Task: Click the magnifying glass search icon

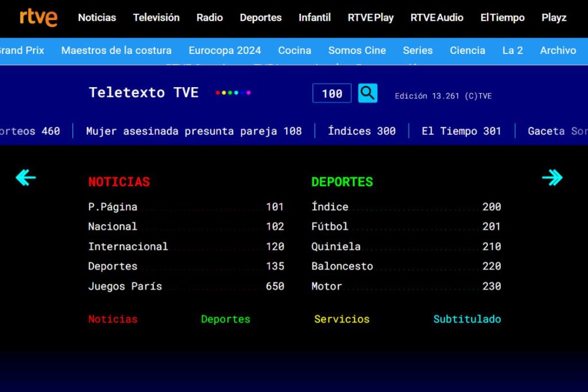Action: [x=367, y=93]
